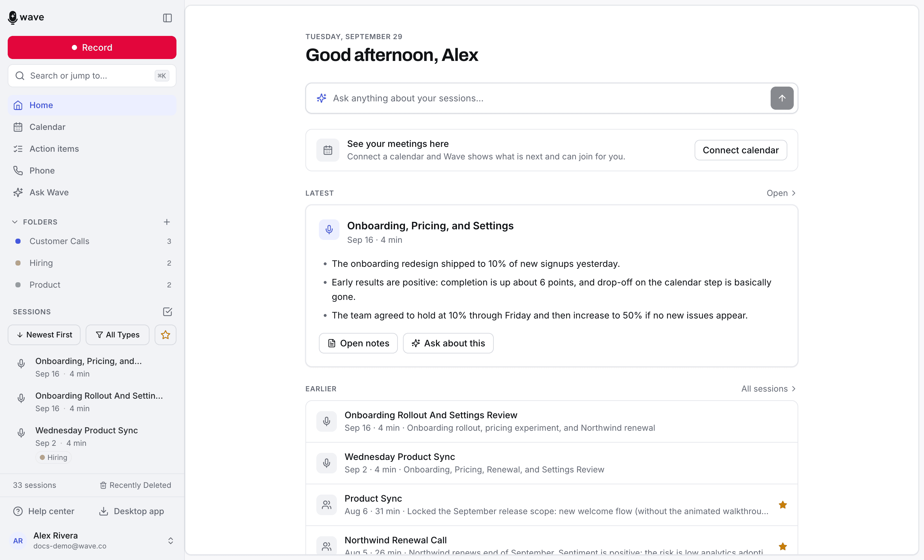924x560 pixels.
Task: Open Wednesday Product Sync in Earlier list
Action: (x=552, y=463)
